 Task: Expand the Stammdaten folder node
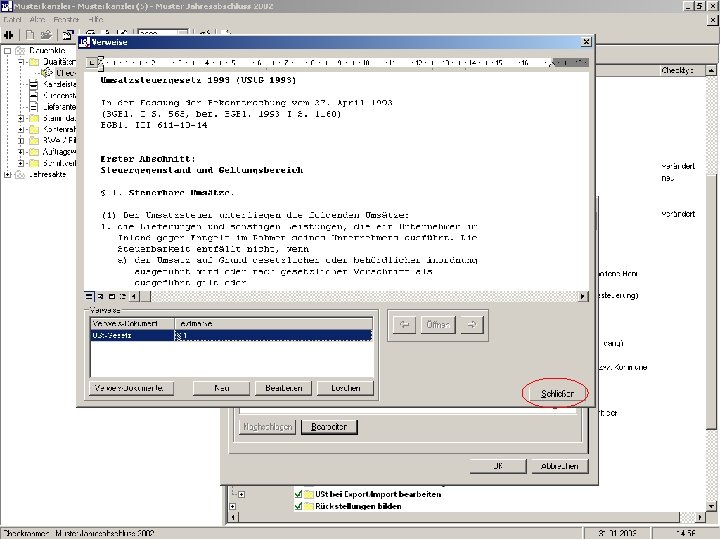(x=21, y=118)
